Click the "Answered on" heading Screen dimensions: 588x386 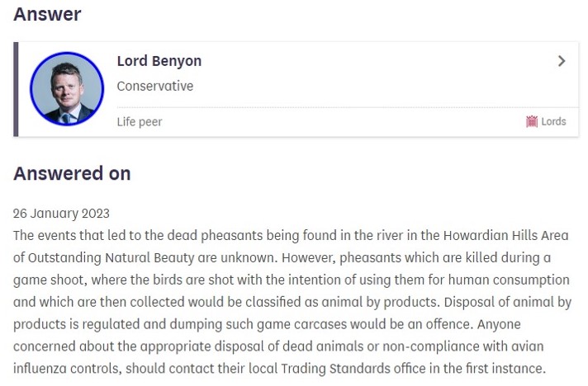click(72, 173)
